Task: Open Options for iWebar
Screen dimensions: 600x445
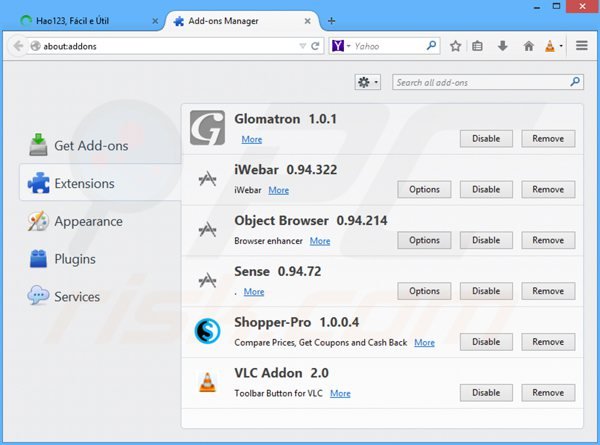Action: tap(424, 189)
